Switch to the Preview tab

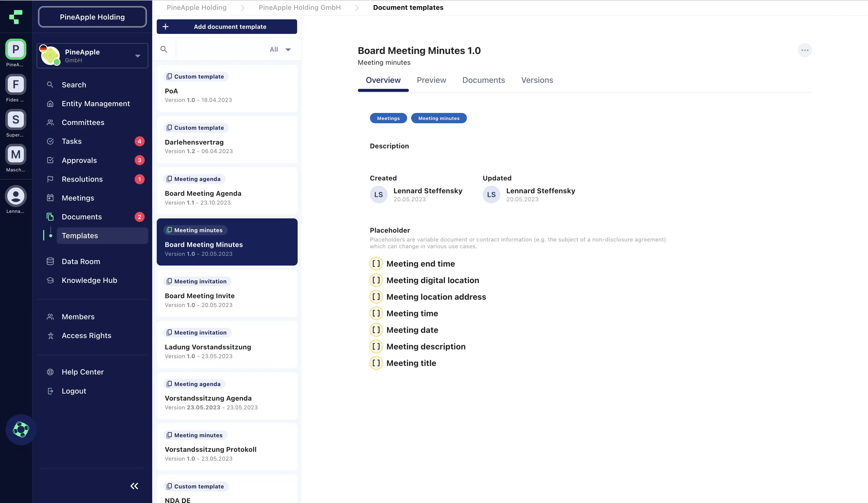tap(431, 80)
